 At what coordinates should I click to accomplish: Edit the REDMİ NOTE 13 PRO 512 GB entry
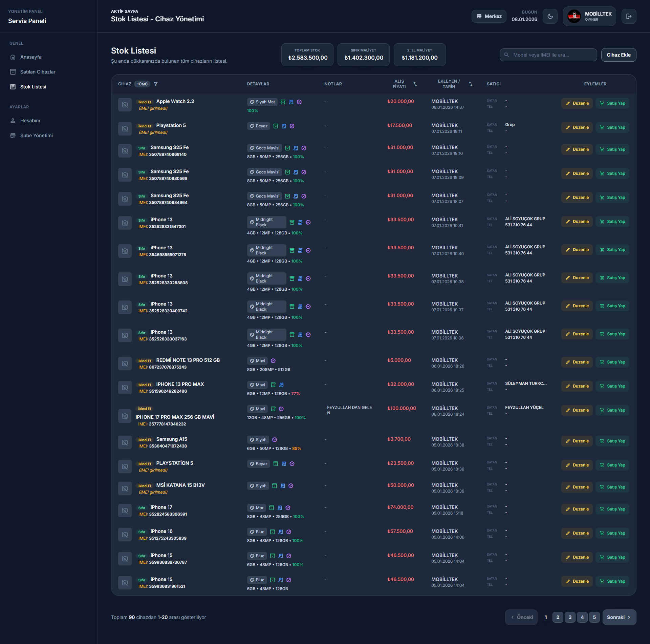tap(577, 362)
